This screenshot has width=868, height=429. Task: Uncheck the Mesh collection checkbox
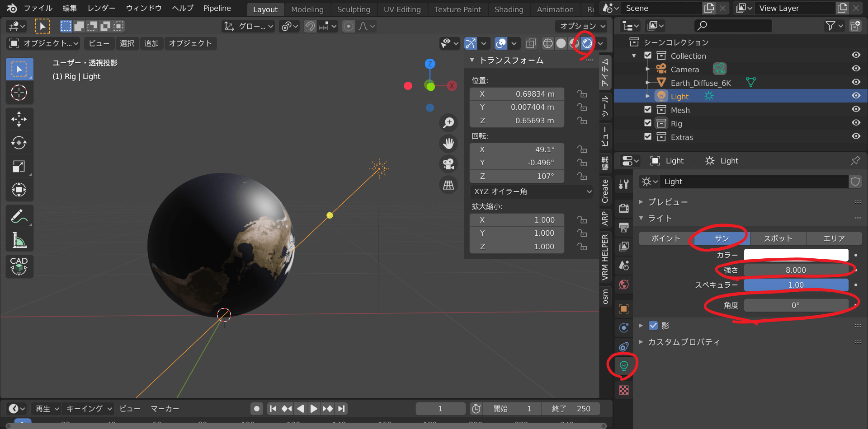(648, 110)
